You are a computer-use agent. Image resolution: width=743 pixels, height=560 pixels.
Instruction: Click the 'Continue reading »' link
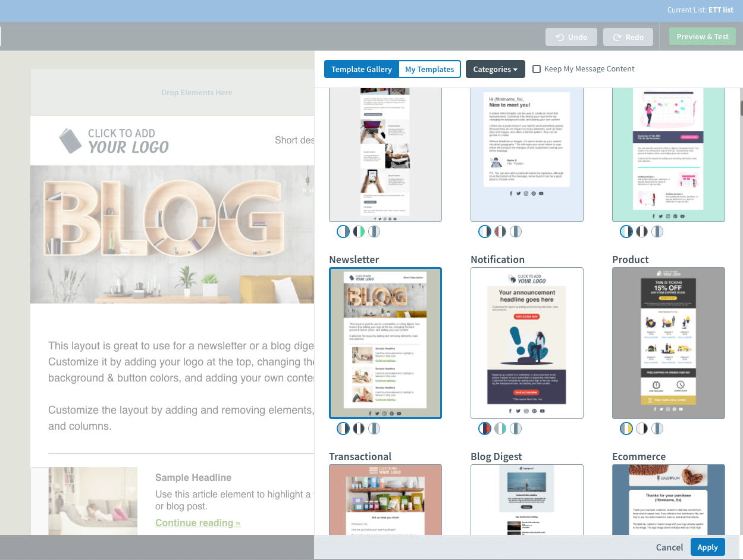coord(198,523)
